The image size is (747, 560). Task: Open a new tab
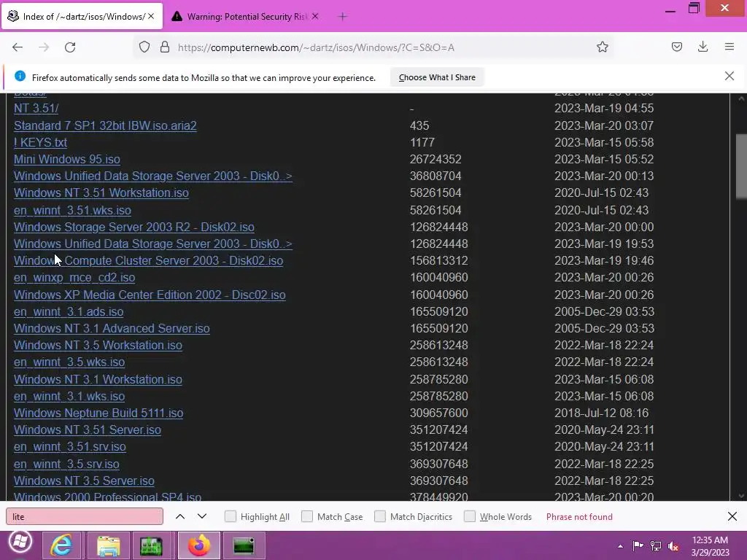pos(343,17)
